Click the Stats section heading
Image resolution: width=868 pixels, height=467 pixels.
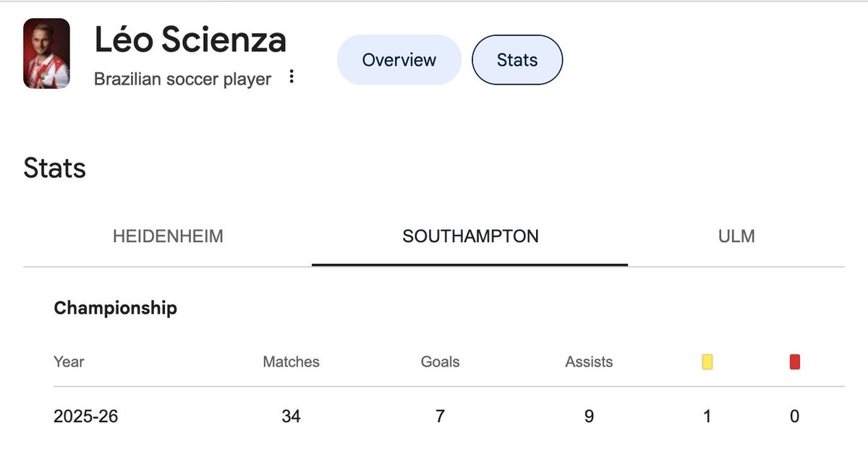pyautogui.click(x=54, y=168)
